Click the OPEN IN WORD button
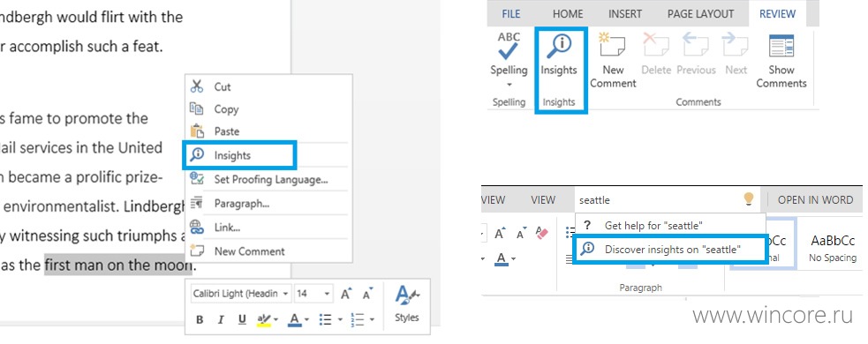The height and width of the screenshot is (344, 868). tap(815, 199)
